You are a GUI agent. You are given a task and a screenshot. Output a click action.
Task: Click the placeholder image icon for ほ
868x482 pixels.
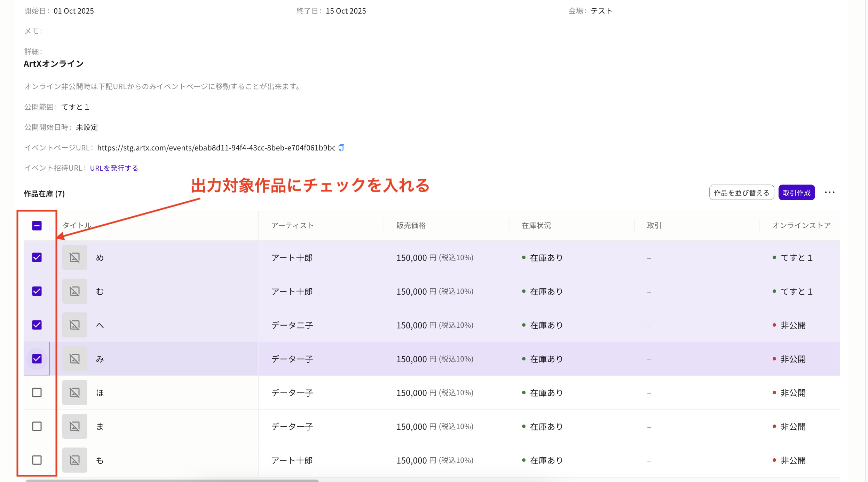pos(75,392)
